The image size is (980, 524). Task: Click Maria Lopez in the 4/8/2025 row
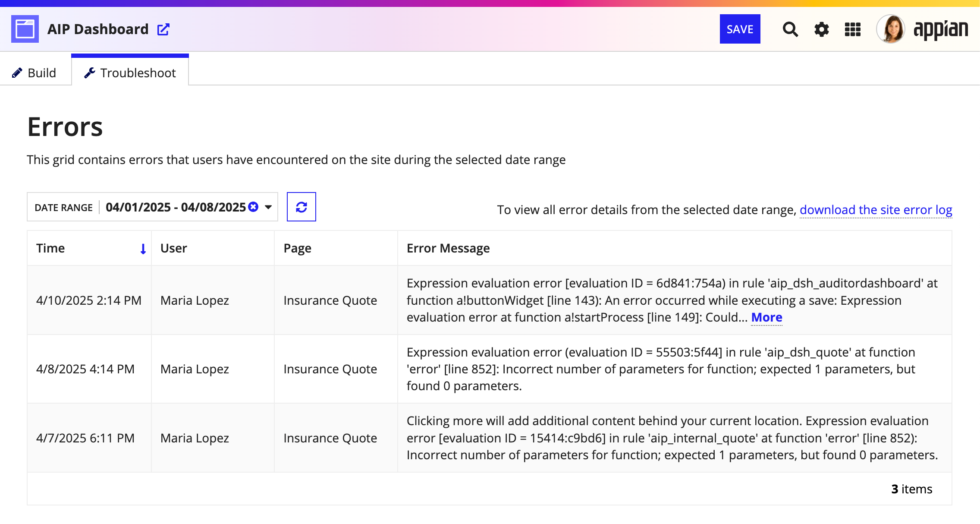[195, 369]
